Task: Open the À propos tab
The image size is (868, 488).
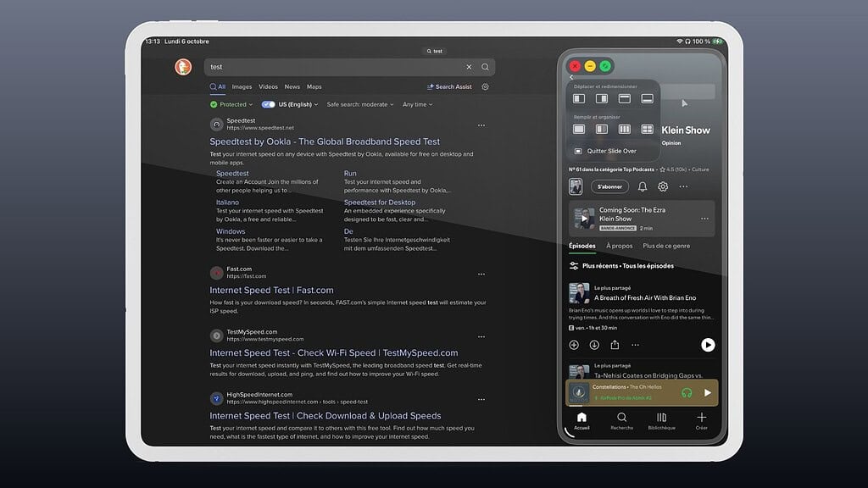Action: point(620,247)
